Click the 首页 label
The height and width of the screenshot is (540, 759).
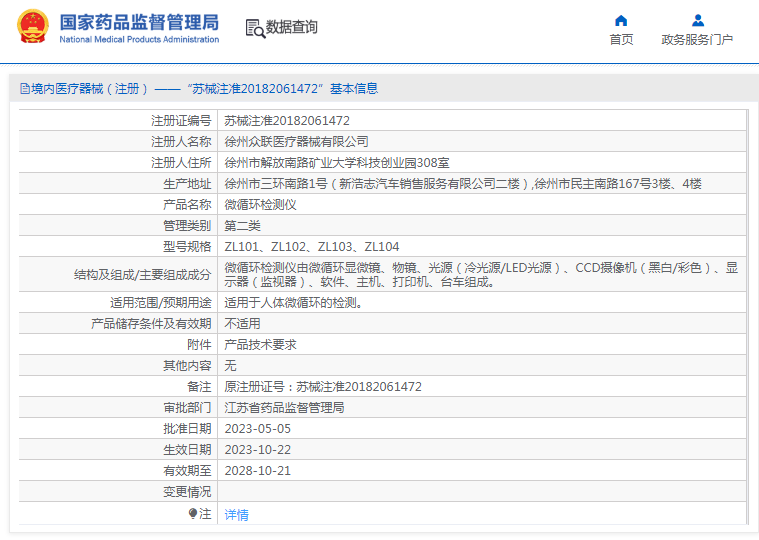pyautogui.click(x=621, y=40)
